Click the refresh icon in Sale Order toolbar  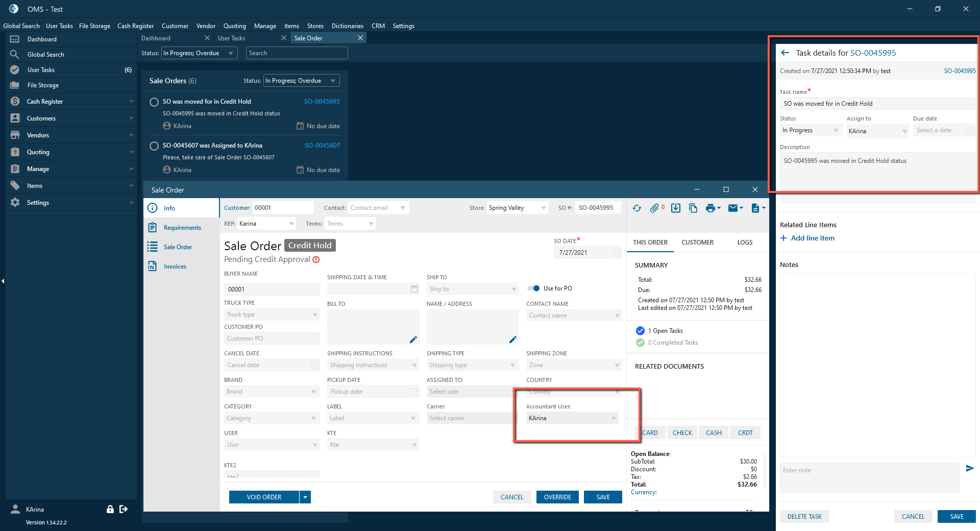pyautogui.click(x=637, y=208)
